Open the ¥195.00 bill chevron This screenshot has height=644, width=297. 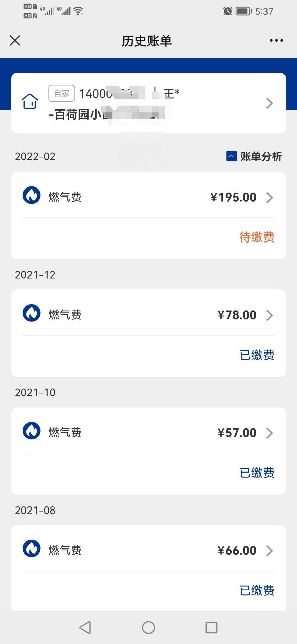[269, 197]
